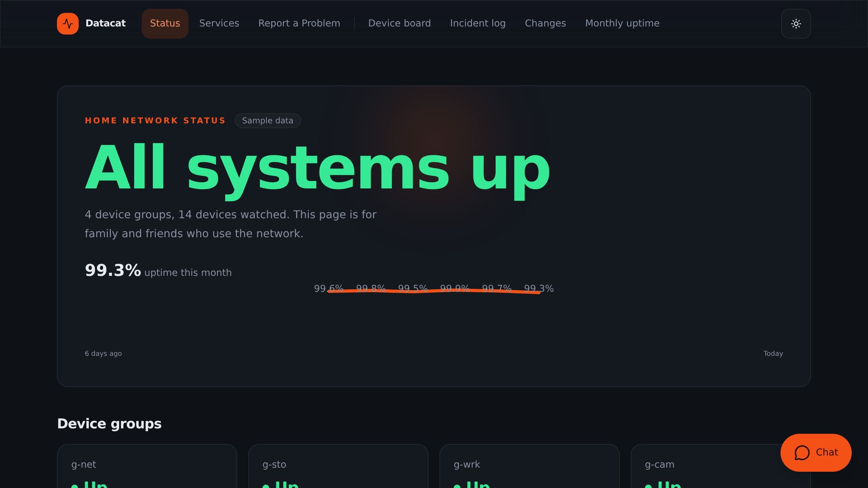
Task: Toggle light/dark theme with sun icon
Action: coord(796,23)
